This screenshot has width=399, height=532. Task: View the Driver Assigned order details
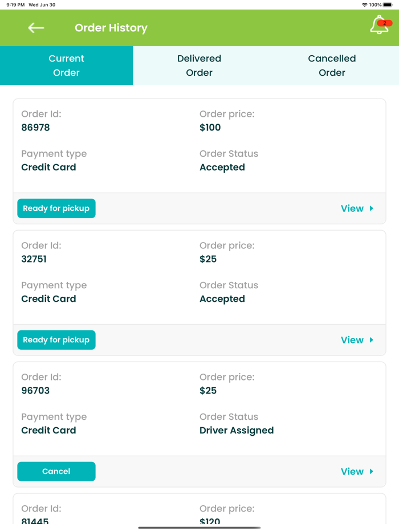tap(351, 472)
